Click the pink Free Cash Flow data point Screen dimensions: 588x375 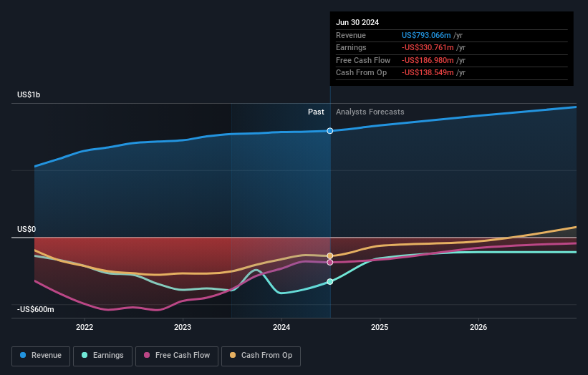pos(330,262)
